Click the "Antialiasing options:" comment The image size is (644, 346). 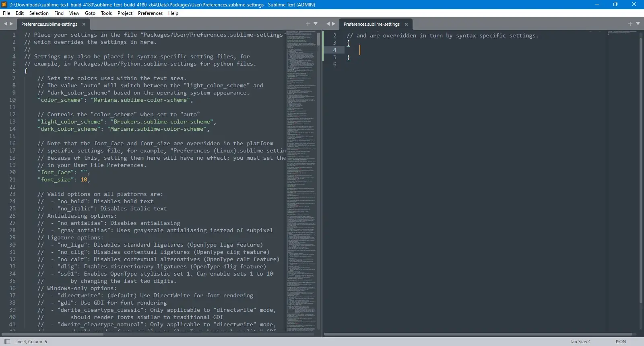click(77, 216)
